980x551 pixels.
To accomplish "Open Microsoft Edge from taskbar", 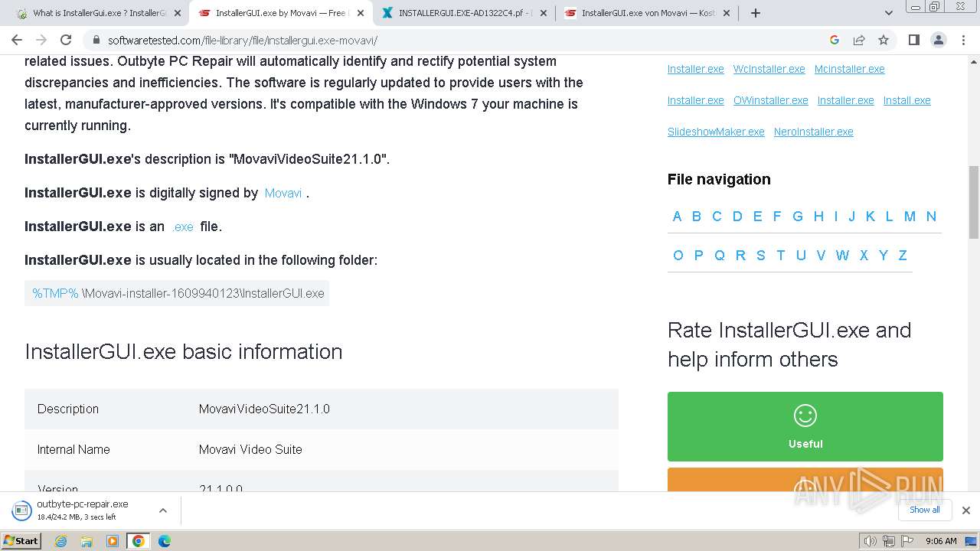I will click(x=164, y=541).
